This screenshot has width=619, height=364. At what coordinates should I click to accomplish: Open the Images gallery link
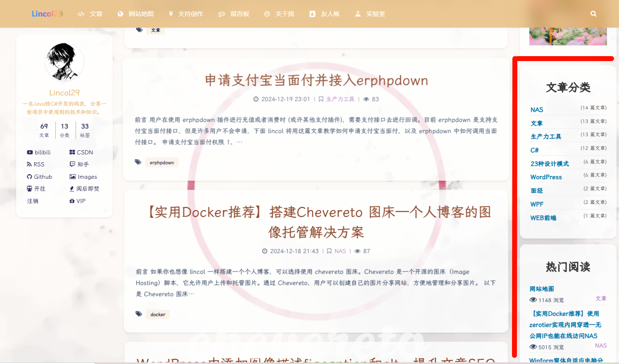point(83,177)
